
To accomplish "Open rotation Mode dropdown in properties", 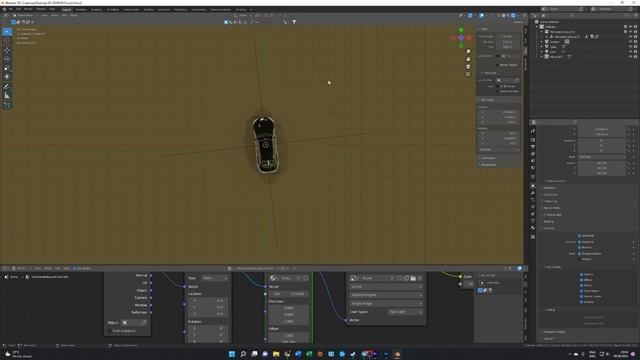I will tap(602, 157).
